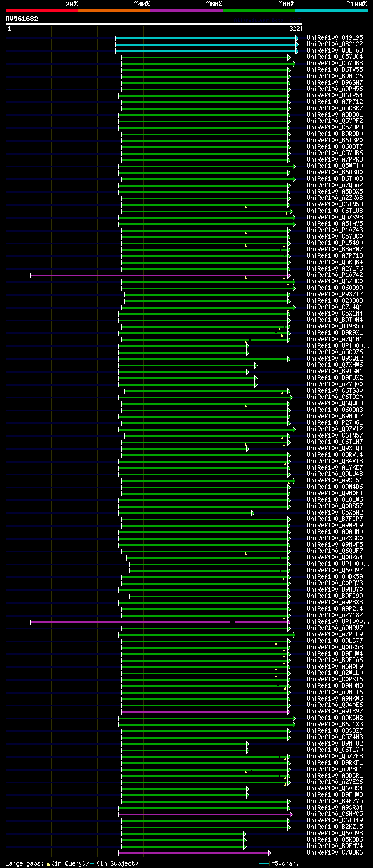The height and width of the screenshot is (868, 373).
Task: Select the UniRef100_A7PEE9 label
Action: click(335, 634)
